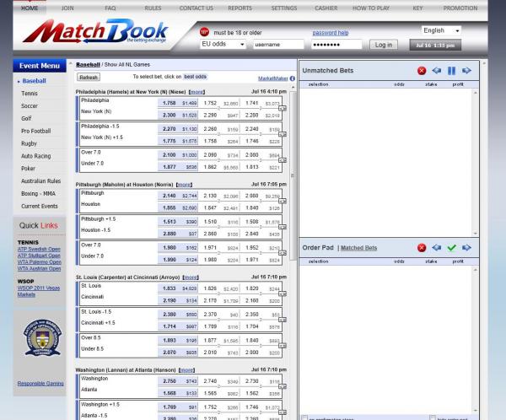Image resolution: width=506 pixels, height=420 pixels.
Task: Open market depth icon for Philadelphia -1.5 market
Action: pos(283,134)
